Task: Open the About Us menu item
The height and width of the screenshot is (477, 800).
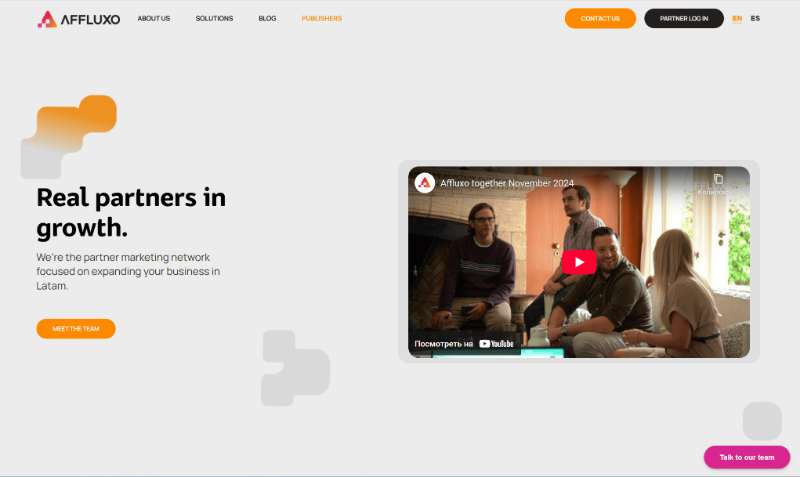Action: 154,18
